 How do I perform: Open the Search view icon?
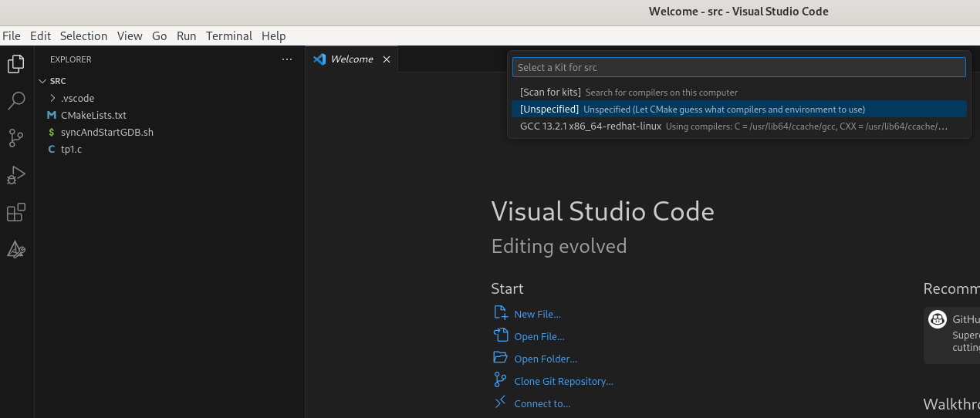[16, 101]
